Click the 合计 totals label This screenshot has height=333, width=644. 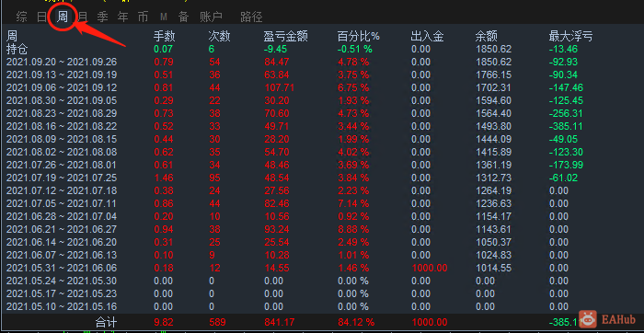pos(106,322)
